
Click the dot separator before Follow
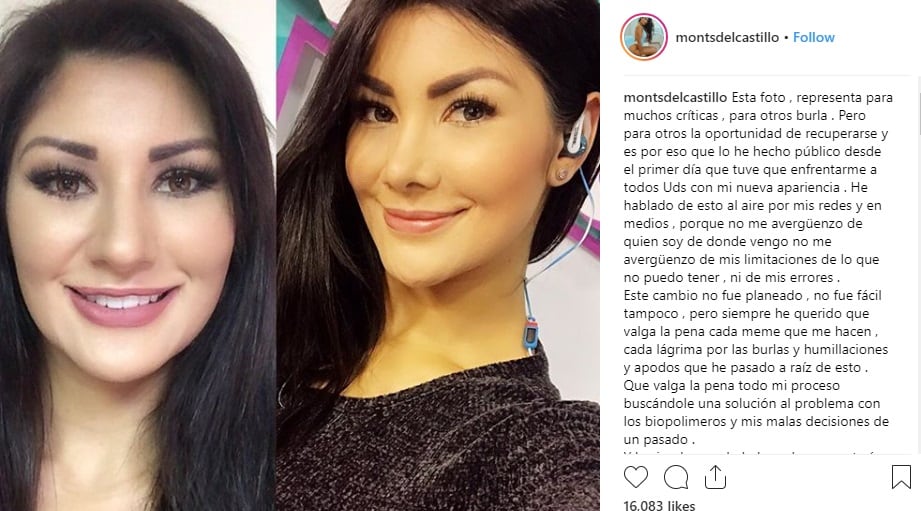pos(786,38)
